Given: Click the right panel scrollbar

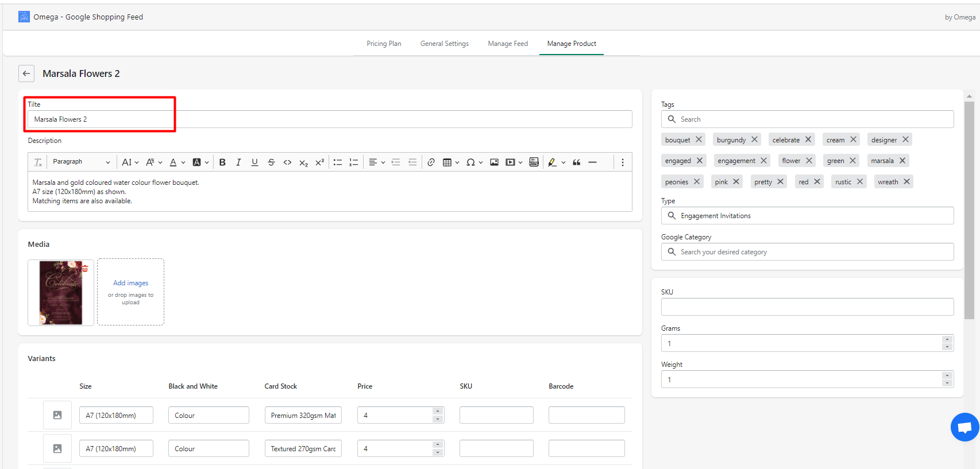Looking at the screenshot, I should (969, 210).
